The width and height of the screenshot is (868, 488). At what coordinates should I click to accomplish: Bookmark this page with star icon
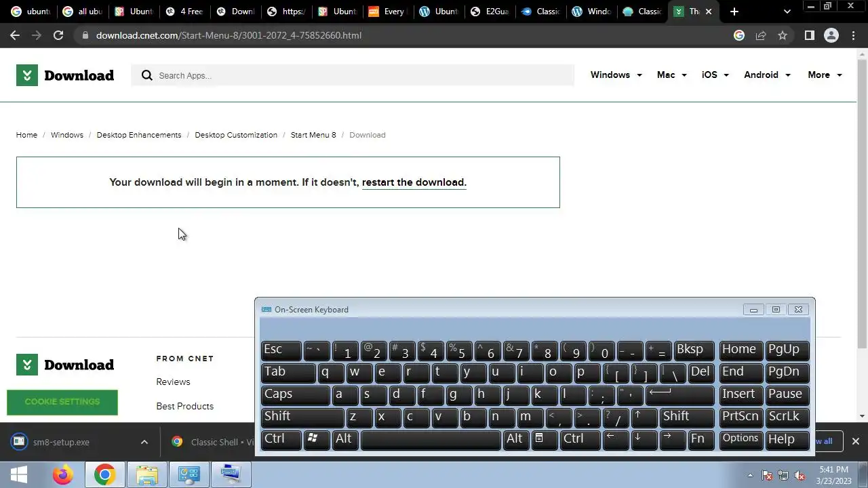click(783, 35)
